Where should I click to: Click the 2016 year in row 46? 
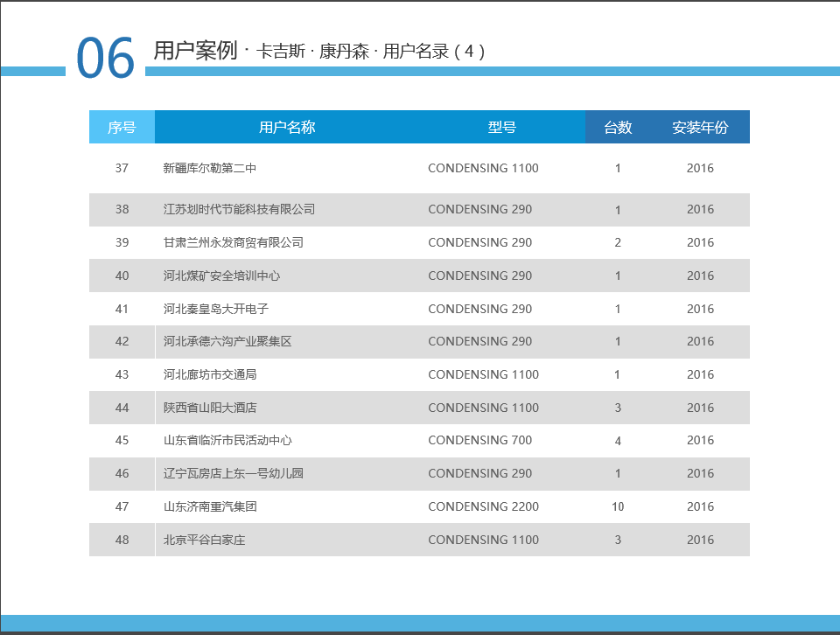(700, 473)
